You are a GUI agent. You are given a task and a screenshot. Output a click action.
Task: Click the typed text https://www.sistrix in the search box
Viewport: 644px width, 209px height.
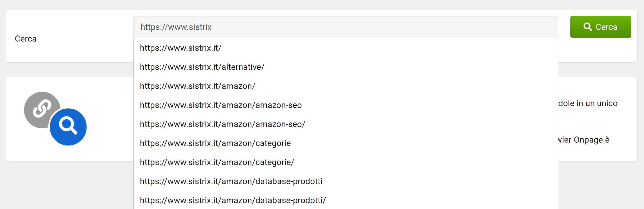[x=176, y=27]
